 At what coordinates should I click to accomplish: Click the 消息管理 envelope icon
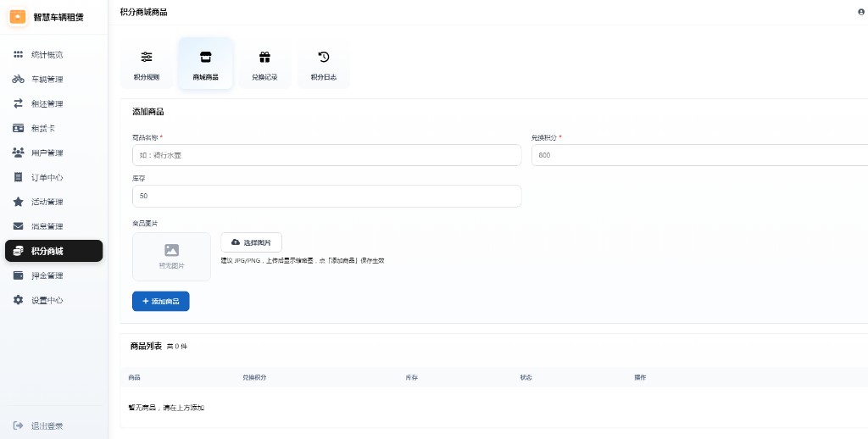[x=19, y=226]
